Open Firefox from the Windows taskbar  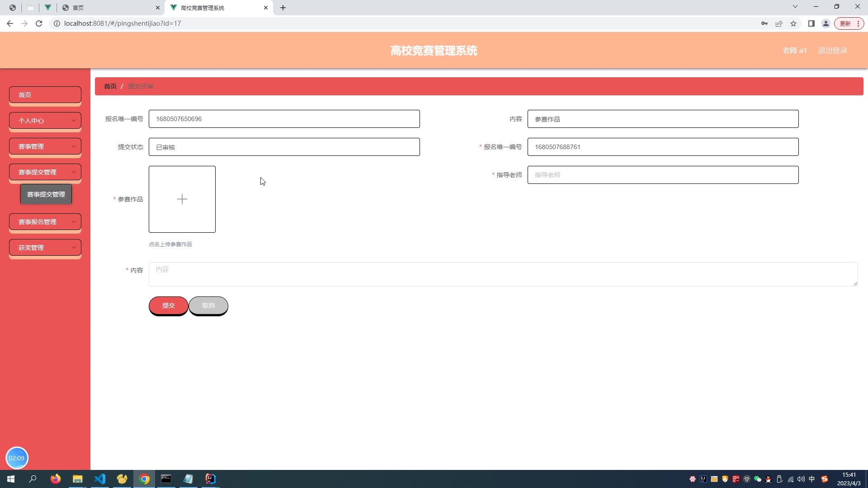pos(56,479)
